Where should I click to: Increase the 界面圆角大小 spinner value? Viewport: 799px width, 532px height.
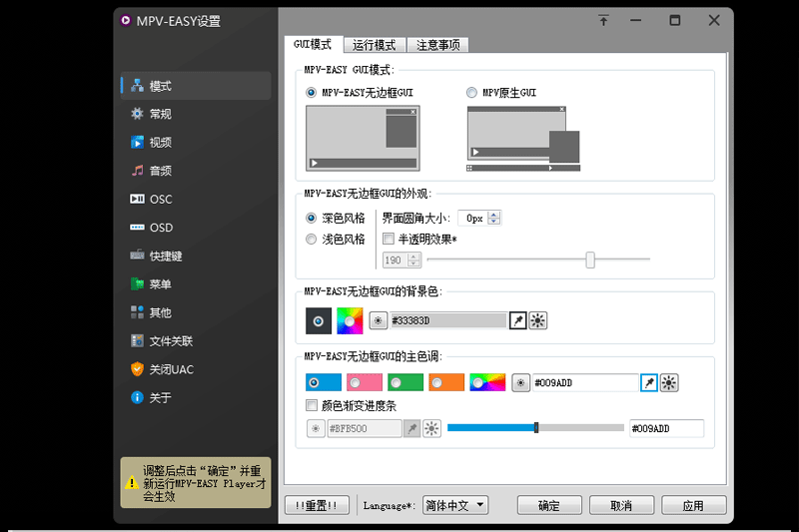point(493,215)
